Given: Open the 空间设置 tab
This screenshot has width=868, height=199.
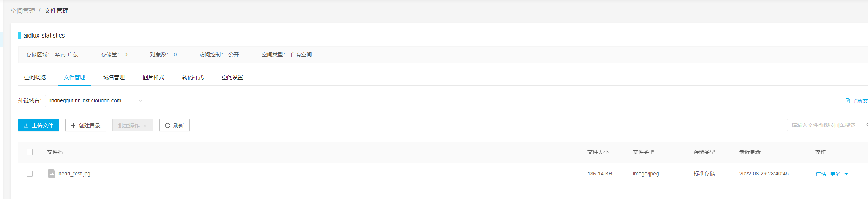Looking at the screenshot, I should [x=232, y=77].
